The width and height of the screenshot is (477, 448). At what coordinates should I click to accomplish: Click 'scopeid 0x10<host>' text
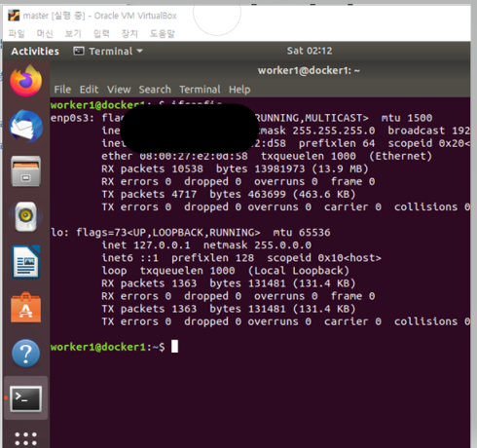pyautogui.click(x=324, y=258)
